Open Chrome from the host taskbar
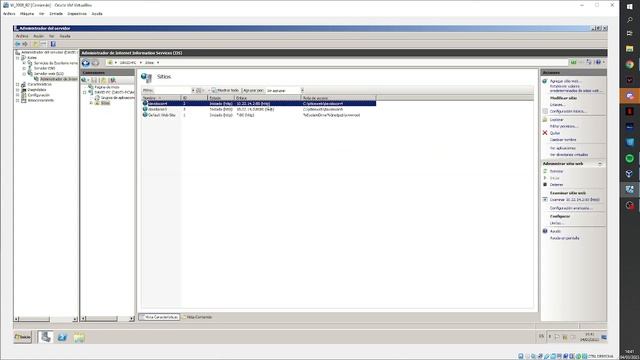 (629, 64)
